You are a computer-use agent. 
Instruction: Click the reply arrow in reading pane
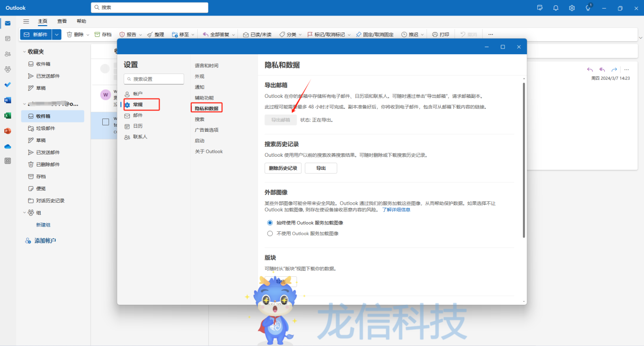[590, 70]
